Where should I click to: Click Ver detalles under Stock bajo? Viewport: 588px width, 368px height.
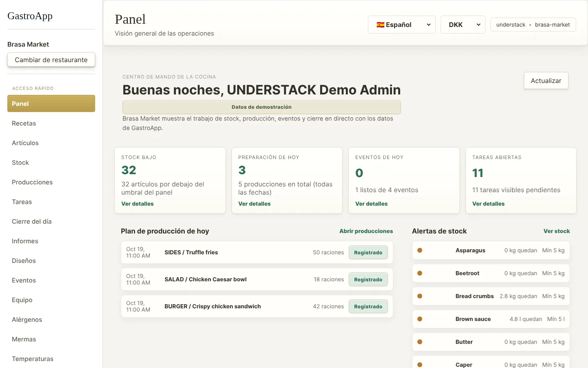click(x=138, y=204)
